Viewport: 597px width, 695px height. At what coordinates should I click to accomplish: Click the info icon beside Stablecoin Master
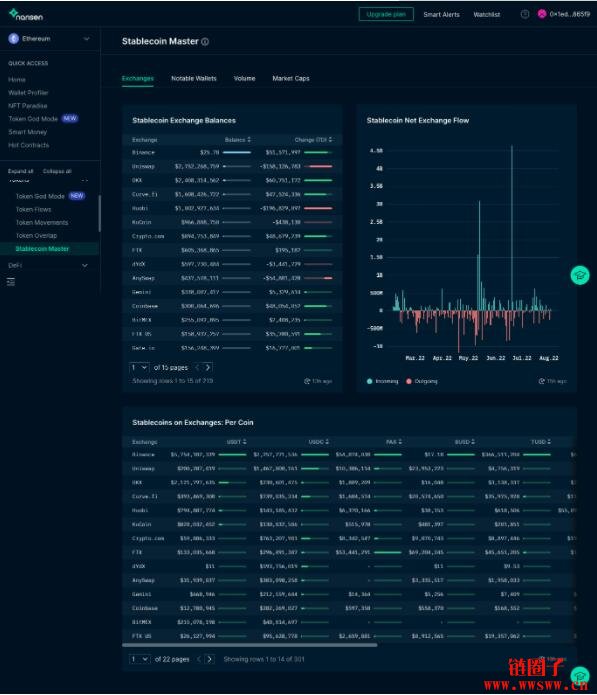pos(205,42)
